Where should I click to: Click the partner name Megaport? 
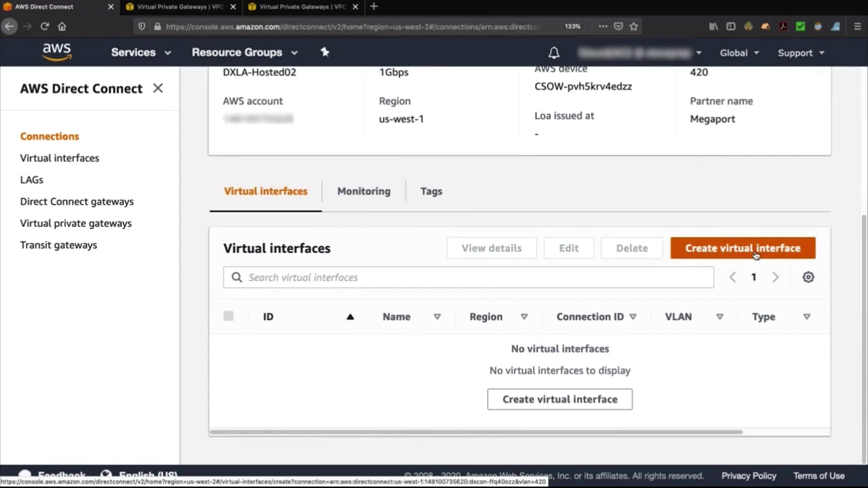point(713,119)
